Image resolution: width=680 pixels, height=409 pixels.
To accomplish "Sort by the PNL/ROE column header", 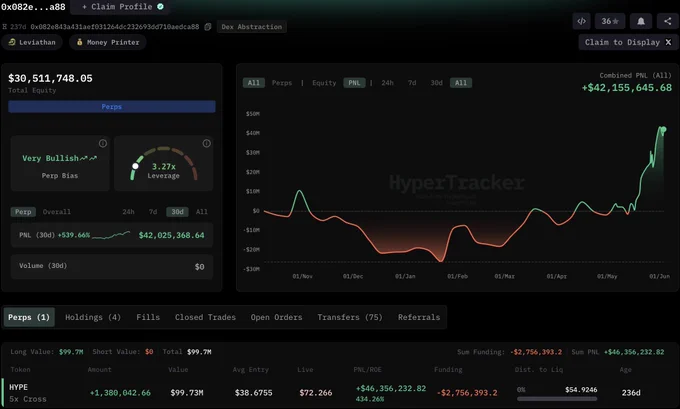I will (x=367, y=370).
